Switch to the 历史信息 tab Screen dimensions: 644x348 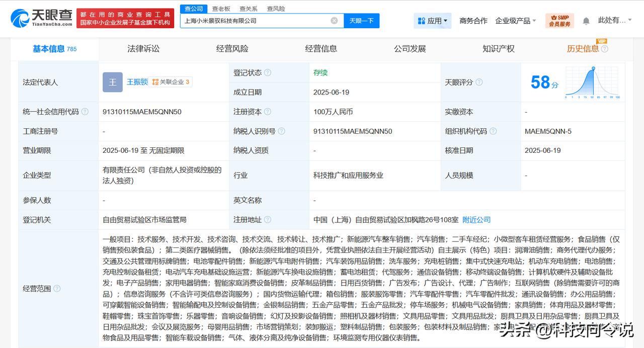[x=583, y=49]
